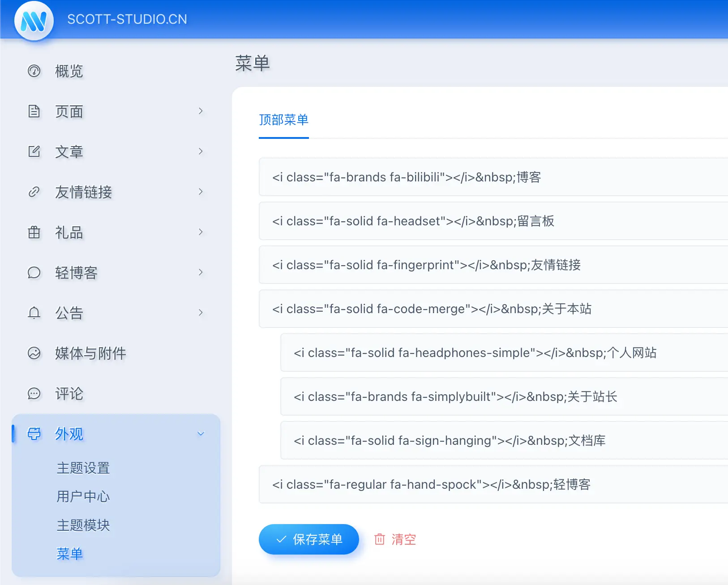Collapse the 外观 section chevron
Viewport: 728px width, 585px height.
(x=201, y=434)
